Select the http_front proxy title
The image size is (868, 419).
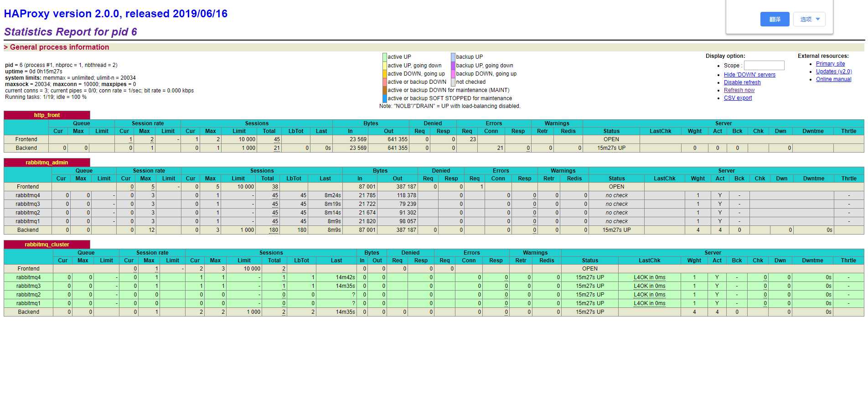click(47, 115)
